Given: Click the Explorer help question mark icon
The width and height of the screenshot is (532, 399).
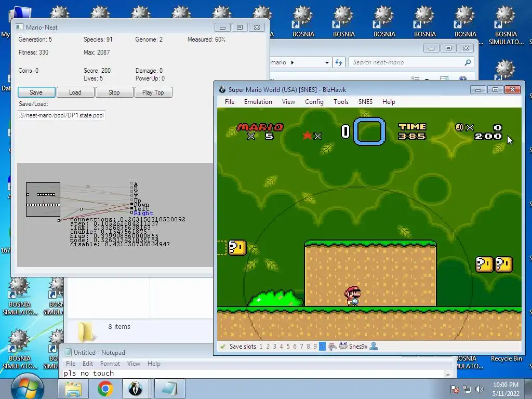Looking at the screenshot, I should 463,79.
